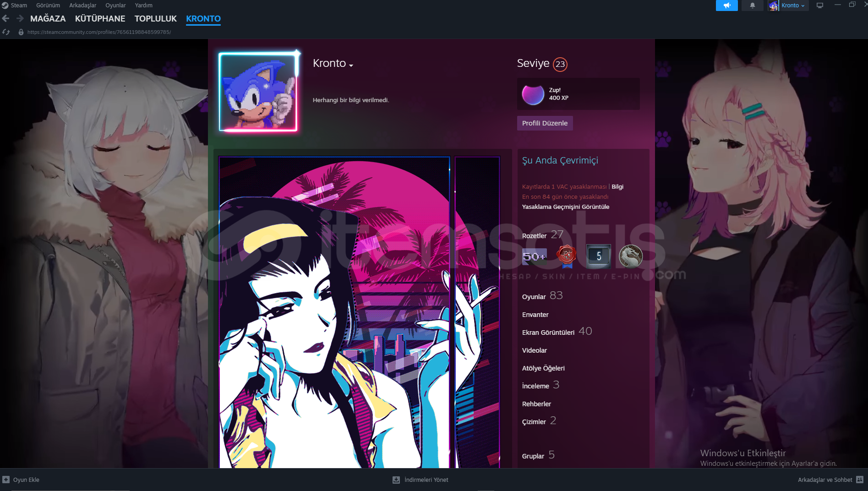Image resolution: width=868 pixels, height=491 pixels.
Task: Open the Oyunlar 83 games link
Action: pyautogui.click(x=542, y=296)
